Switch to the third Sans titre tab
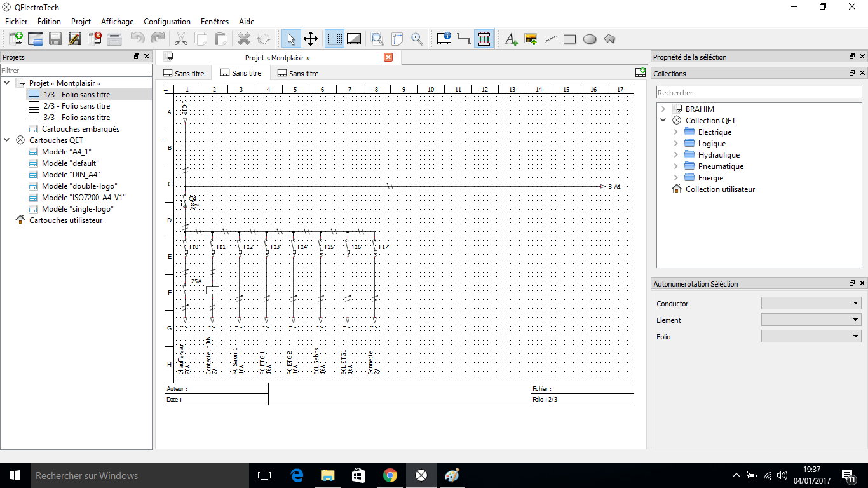868x488 pixels. (298, 74)
